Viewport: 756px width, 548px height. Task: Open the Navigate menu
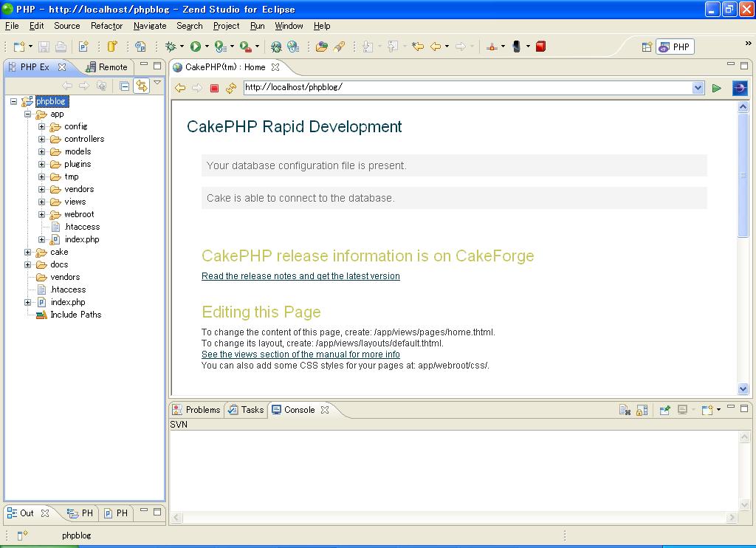150,26
